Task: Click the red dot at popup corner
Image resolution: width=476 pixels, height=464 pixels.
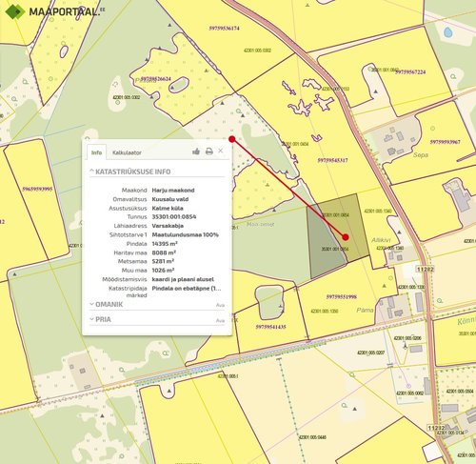Action: (232, 139)
